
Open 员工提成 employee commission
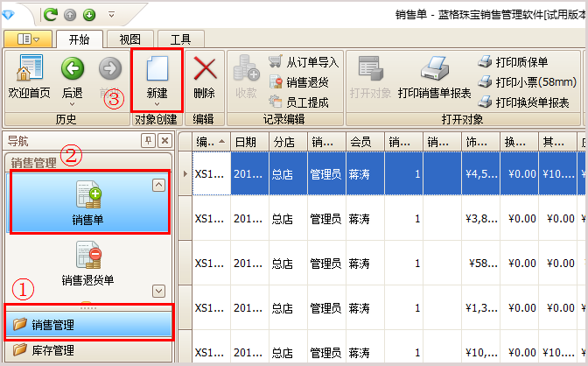(x=299, y=102)
